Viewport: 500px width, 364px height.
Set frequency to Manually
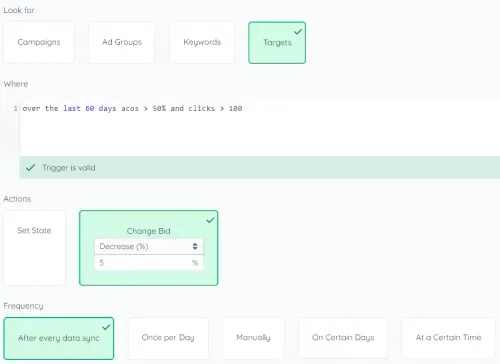[253, 338]
